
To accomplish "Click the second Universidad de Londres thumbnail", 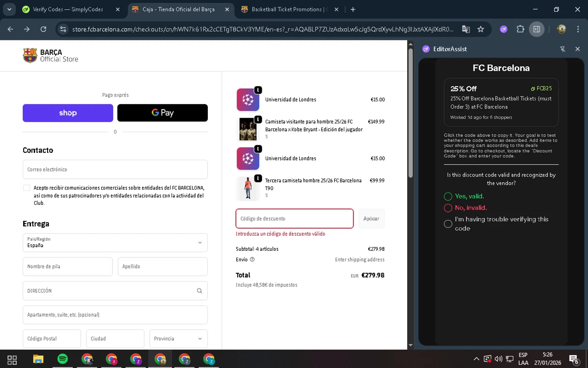I will 248,158.
